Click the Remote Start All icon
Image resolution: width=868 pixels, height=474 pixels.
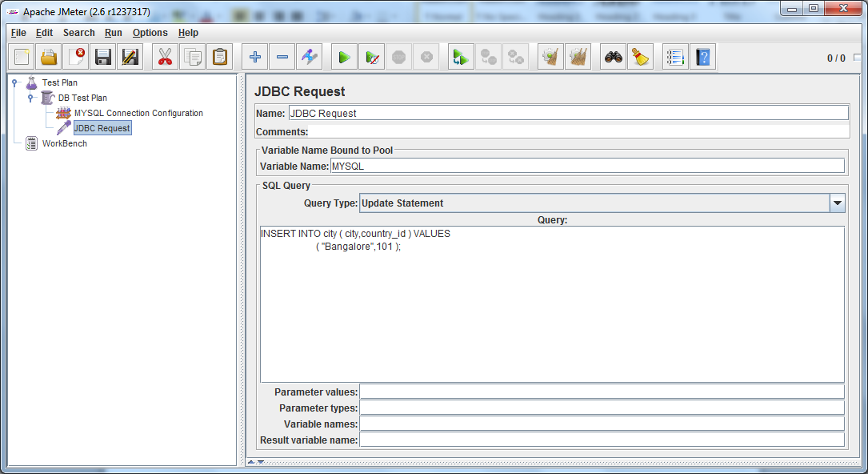coord(460,56)
